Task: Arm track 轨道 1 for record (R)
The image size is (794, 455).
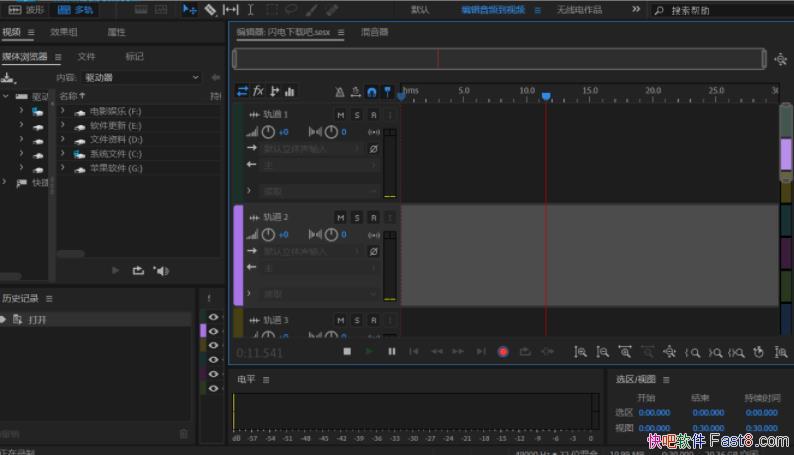Action: 373,115
